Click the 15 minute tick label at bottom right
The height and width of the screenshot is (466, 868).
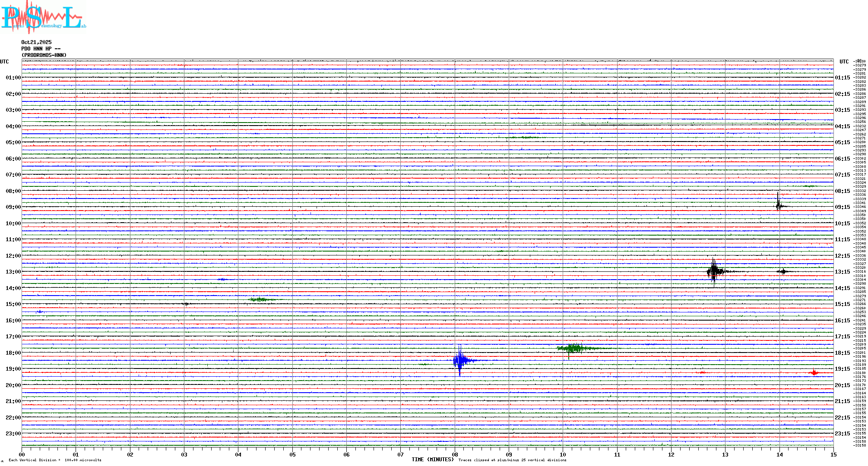pos(833,454)
